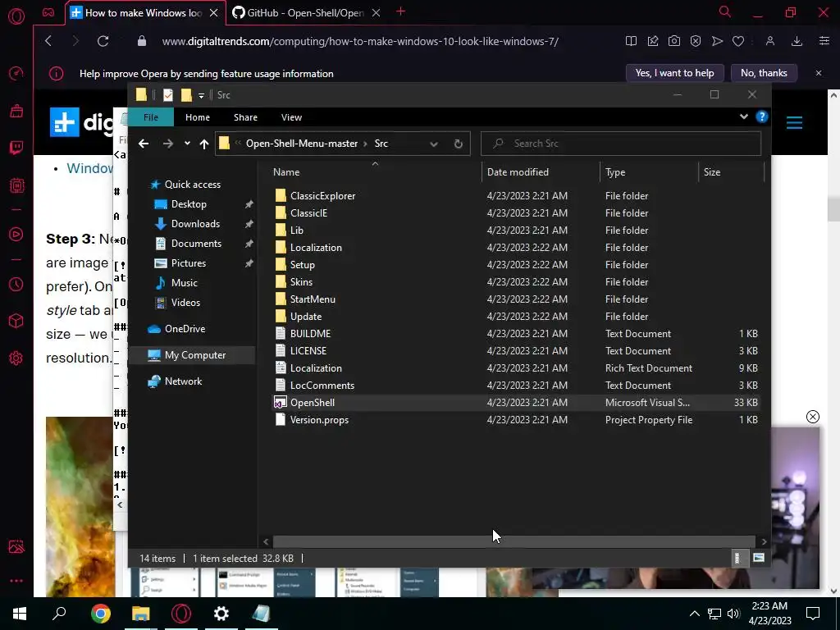Open the ClassicIE folder
This screenshot has width=840, height=630.
click(308, 213)
